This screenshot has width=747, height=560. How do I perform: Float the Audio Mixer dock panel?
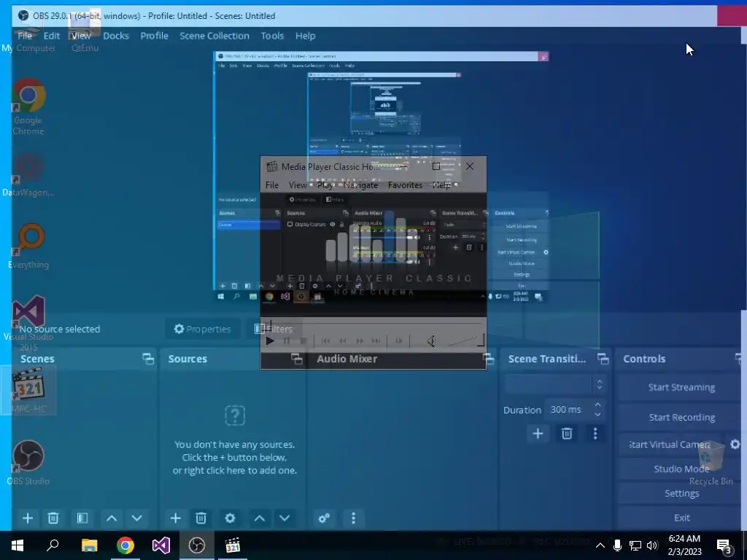coord(488,359)
